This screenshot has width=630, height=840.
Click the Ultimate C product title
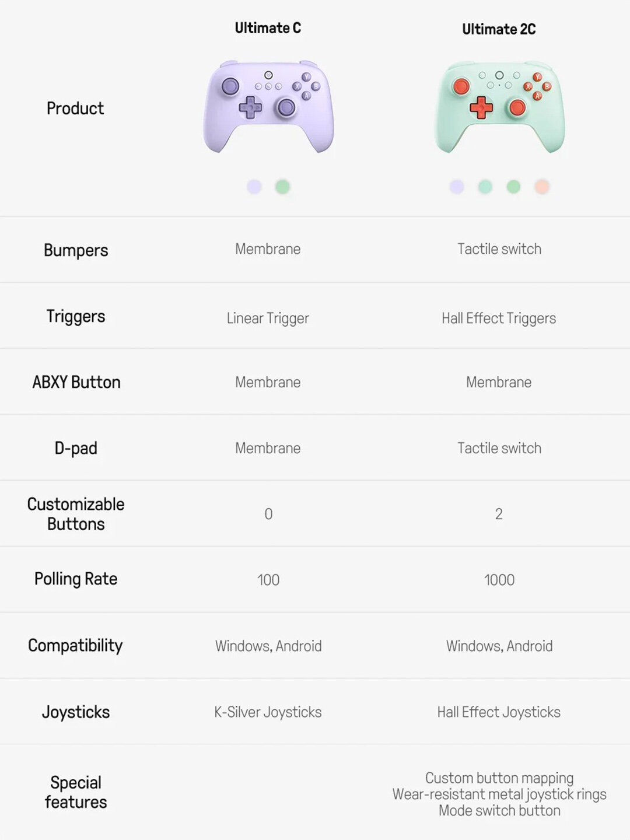[268, 28]
